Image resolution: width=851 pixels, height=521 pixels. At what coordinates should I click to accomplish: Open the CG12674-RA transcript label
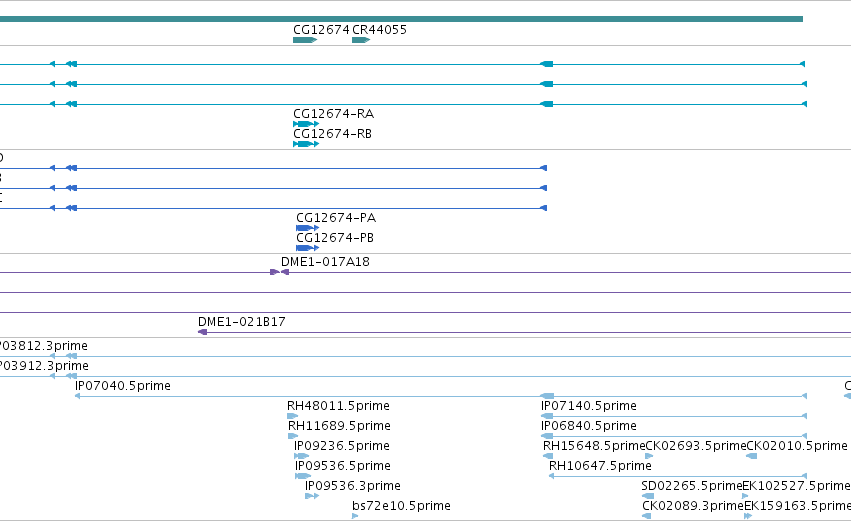(x=333, y=113)
